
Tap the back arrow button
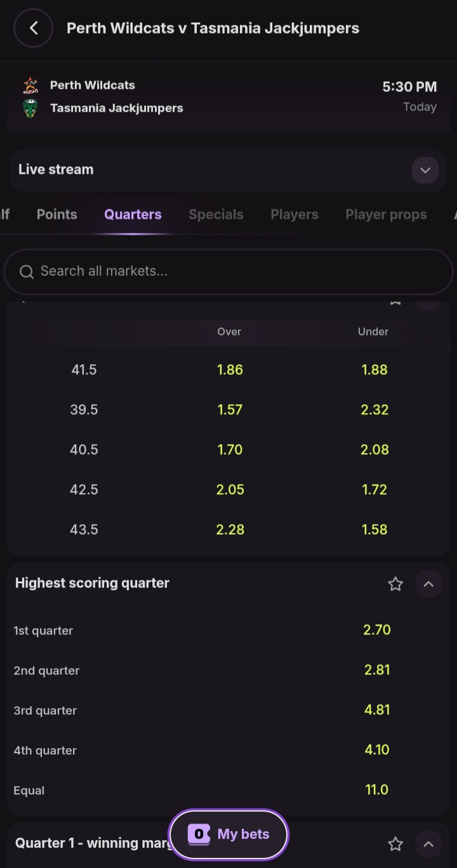pyautogui.click(x=33, y=28)
